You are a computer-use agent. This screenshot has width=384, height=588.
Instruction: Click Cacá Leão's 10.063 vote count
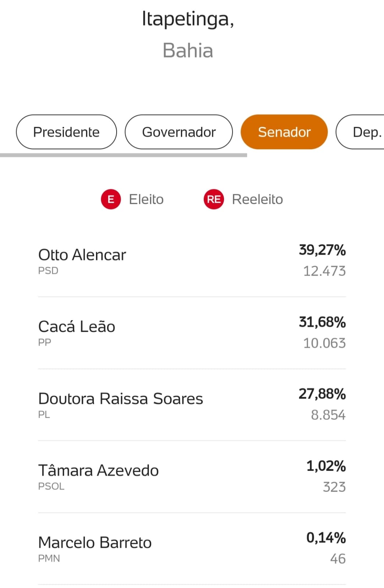click(324, 343)
